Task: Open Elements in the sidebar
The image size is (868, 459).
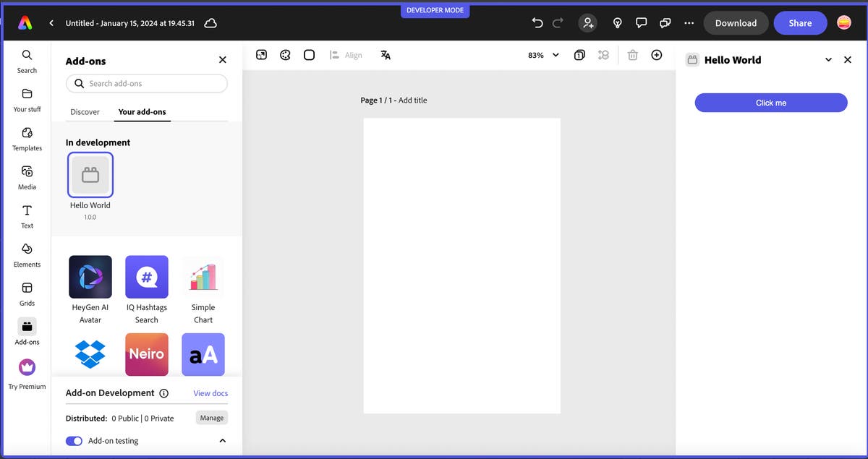Action: [27, 256]
